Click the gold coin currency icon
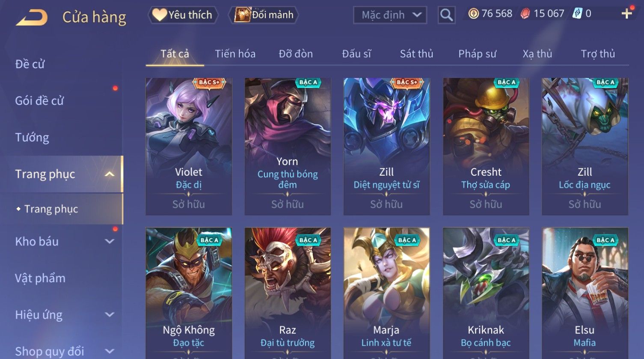 [x=473, y=14]
